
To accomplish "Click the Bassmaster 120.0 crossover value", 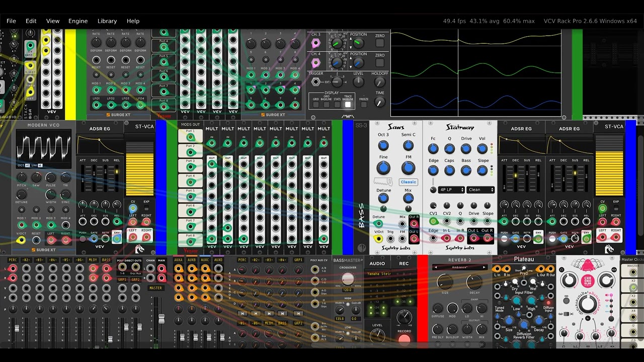I will point(347,290).
